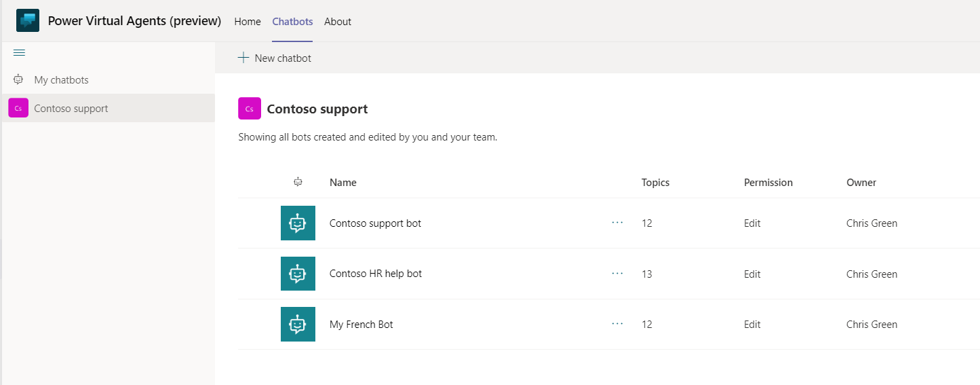The width and height of the screenshot is (980, 385).
Task: Open the Contoso HR help bot
Action: pos(376,274)
